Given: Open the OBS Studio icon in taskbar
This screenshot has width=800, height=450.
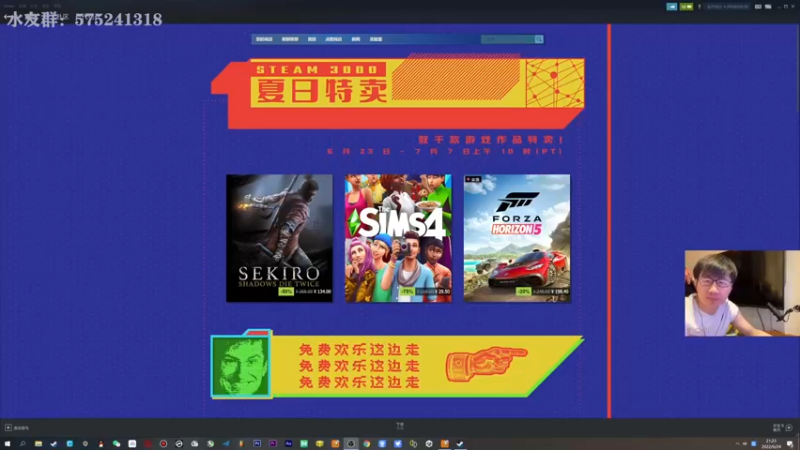Looking at the screenshot, I should 351,444.
